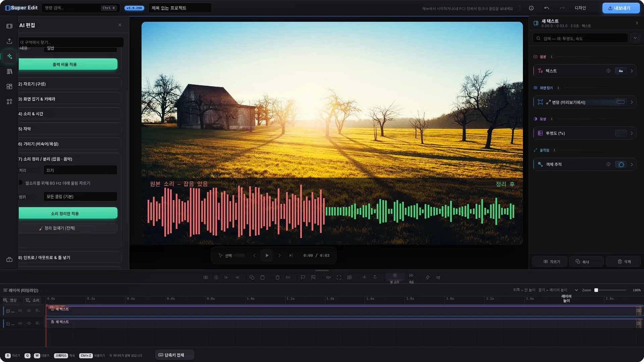
Task: Click the lightning bolt icon in timeline toolbar
Action: pos(428,278)
